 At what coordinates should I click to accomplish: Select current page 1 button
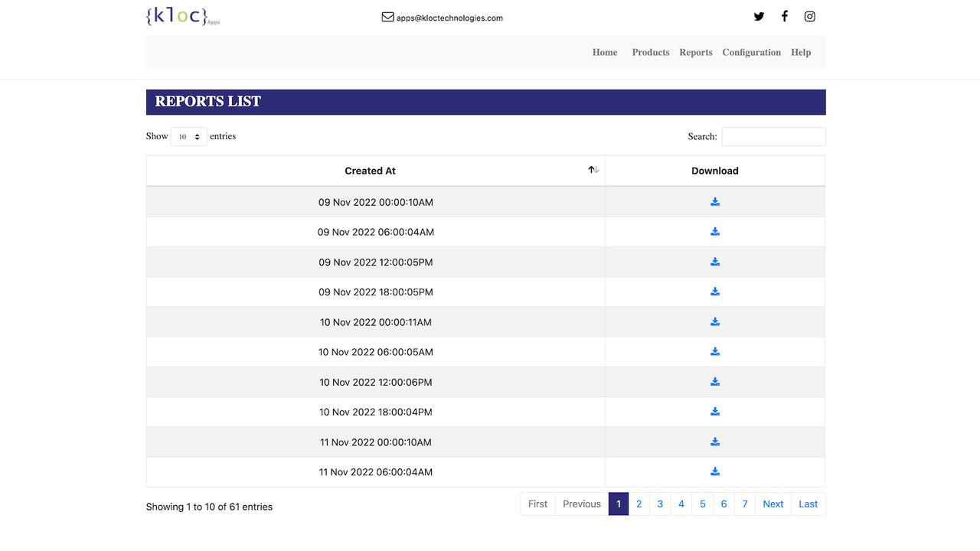point(619,504)
